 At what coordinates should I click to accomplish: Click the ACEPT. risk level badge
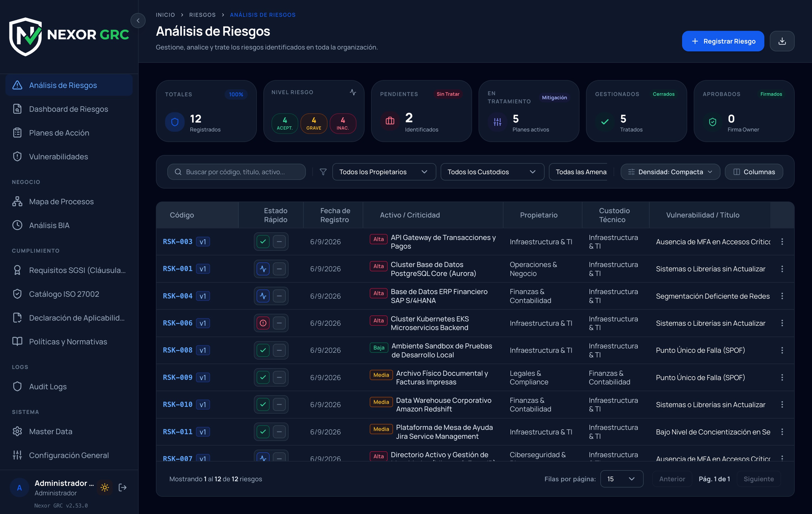(x=284, y=123)
